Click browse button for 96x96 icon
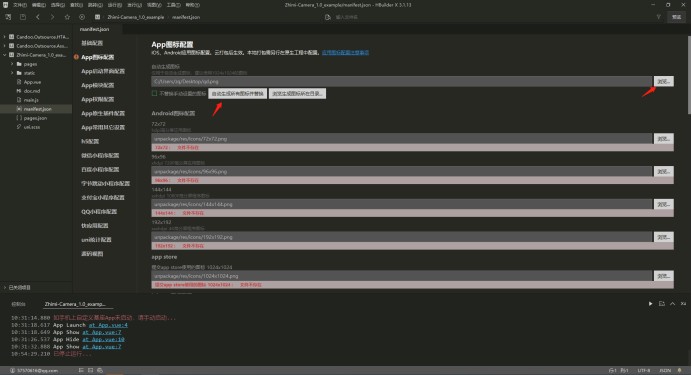 [x=663, y=172]
